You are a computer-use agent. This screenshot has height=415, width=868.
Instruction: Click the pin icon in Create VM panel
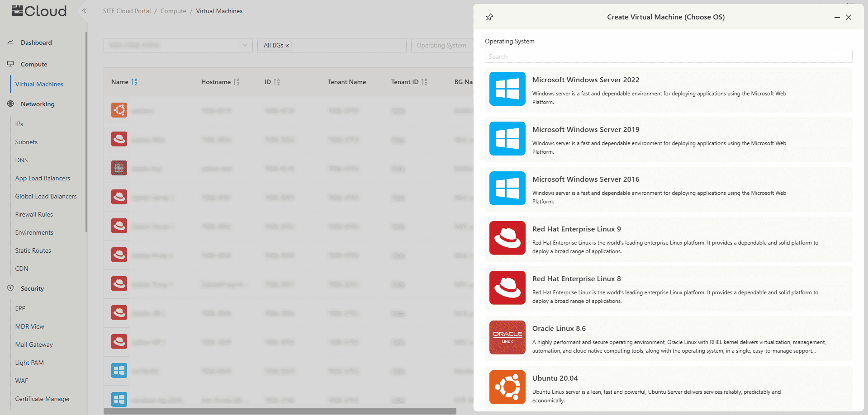pyautogui.click(x=489, y=17)
